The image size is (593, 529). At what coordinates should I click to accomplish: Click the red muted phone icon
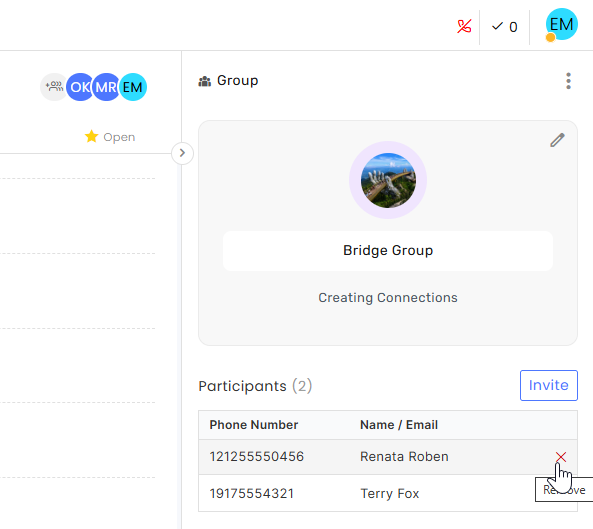click(464, 26)
